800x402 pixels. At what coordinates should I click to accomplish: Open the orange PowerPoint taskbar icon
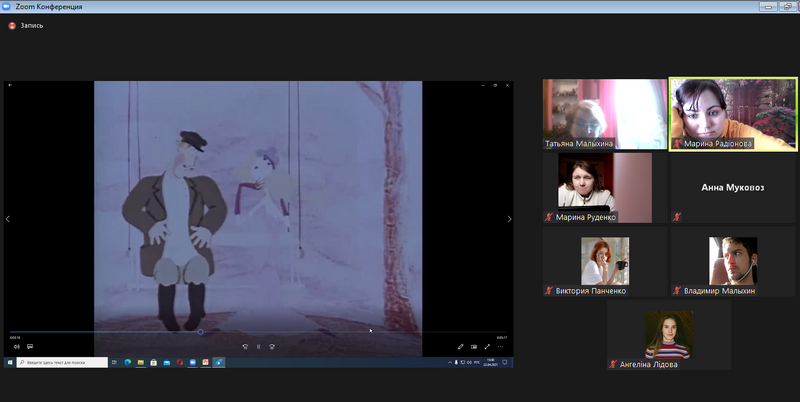206,362
